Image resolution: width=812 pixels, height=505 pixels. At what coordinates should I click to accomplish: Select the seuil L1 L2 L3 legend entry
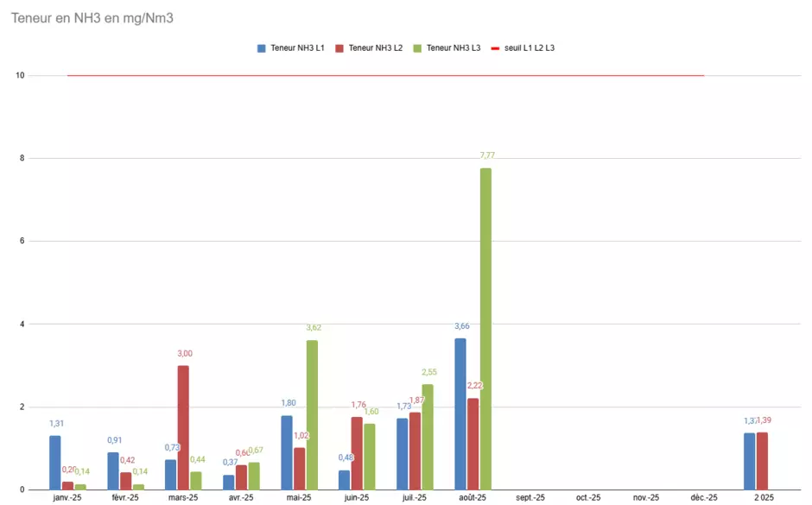pos(529,48)
